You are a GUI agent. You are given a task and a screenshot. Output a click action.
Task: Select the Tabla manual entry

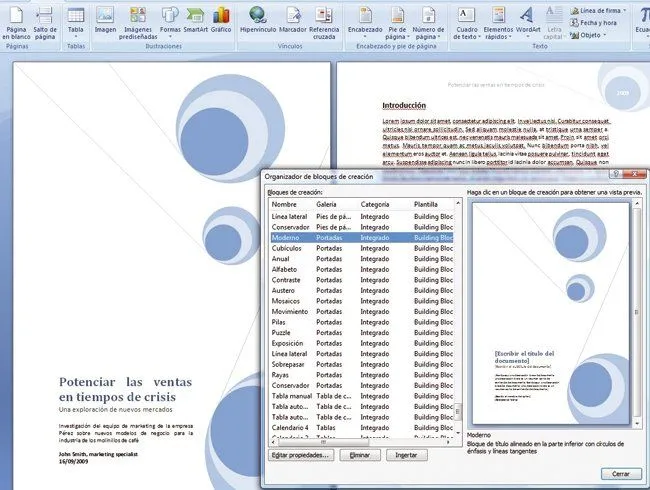point(362,396)
